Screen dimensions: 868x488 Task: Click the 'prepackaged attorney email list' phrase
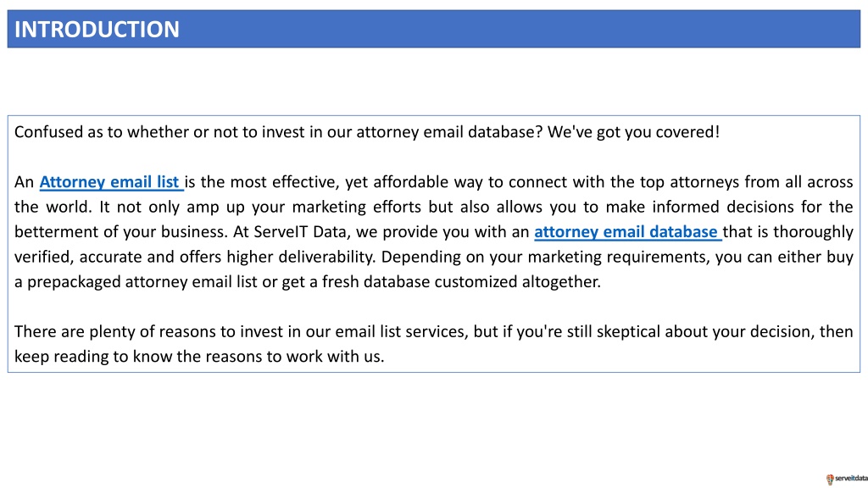click(142, 281)
